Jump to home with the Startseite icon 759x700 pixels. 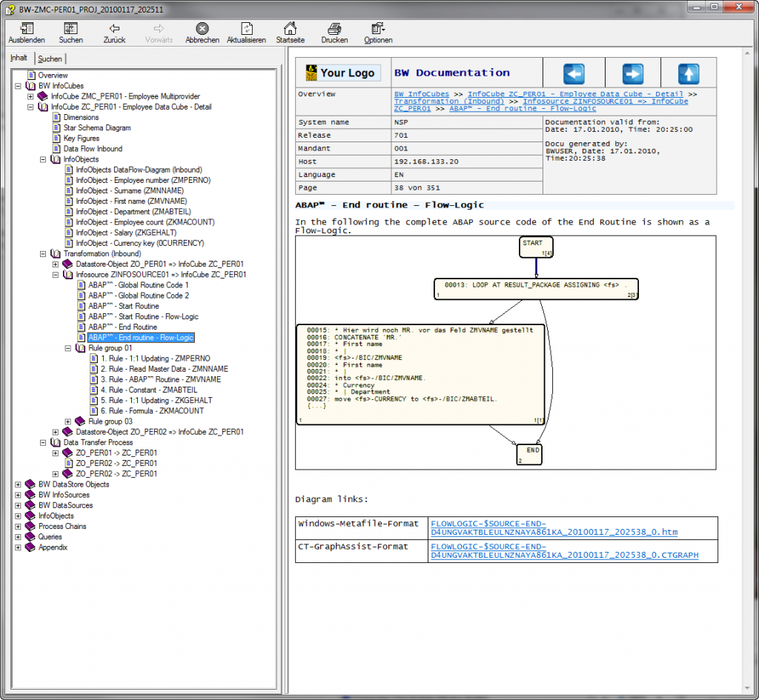(290, 31)
